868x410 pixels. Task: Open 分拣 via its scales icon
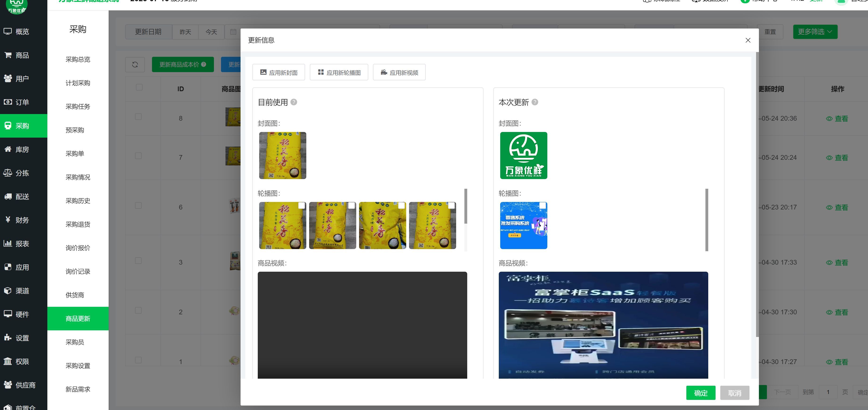click(x=7, y=173)
